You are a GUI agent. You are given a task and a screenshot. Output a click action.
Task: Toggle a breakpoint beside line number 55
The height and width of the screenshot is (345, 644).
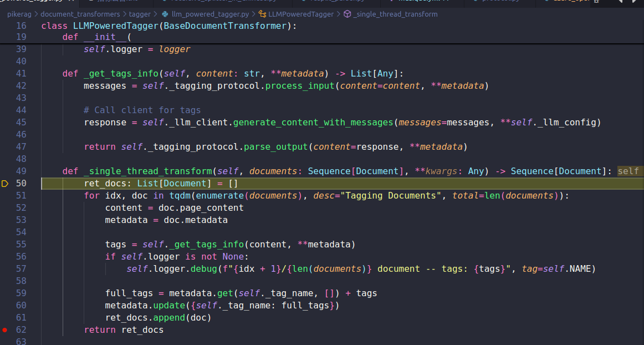click(x=5, y=245)
